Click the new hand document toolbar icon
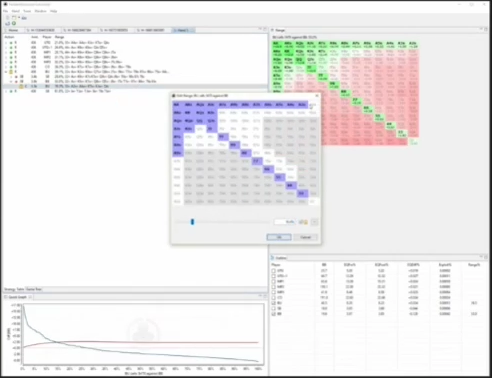Screen dimensions: 492x378 pos(8,18)
